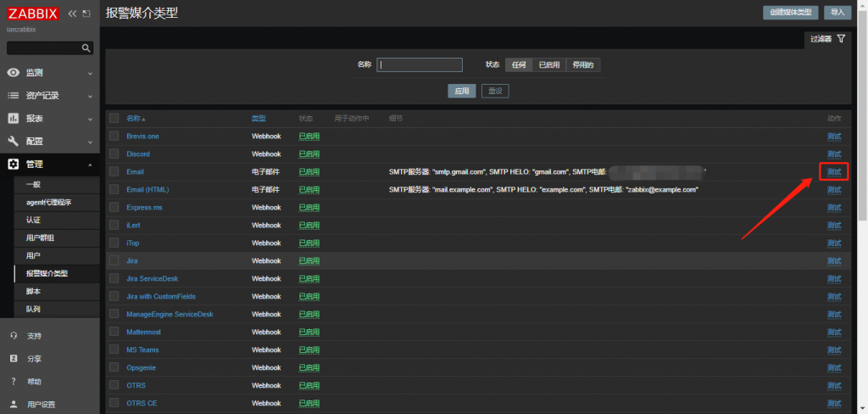The image size is (868, 414).
Task: Check the Jira row checkbox
Action: click(x=114, y=260)
